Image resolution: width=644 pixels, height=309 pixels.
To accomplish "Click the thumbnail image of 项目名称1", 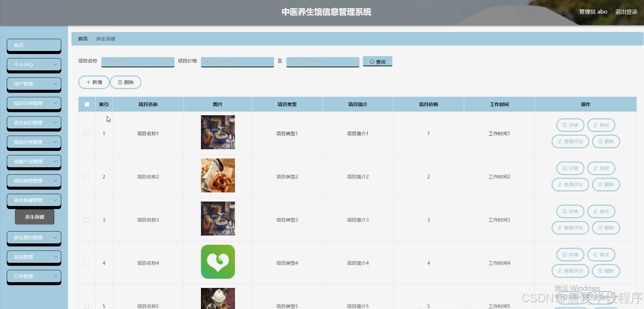I will tap(218, 132).
